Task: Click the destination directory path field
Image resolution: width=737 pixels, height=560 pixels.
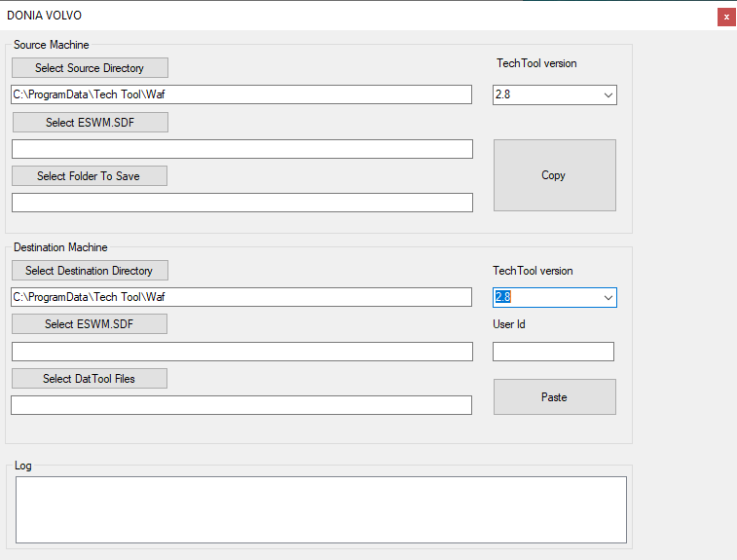Action: pyautogui.click(x=241, y=297)
